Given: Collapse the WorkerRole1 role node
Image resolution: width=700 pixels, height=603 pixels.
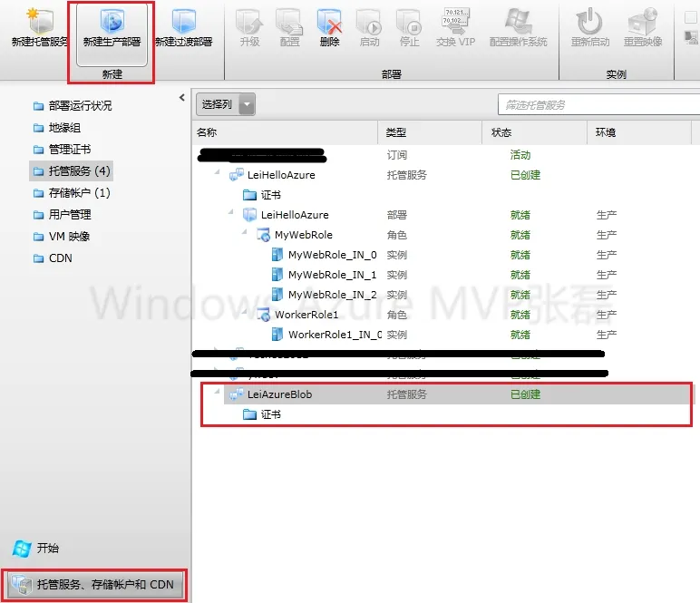Looking at the screenshot, I should coord(244,312).
